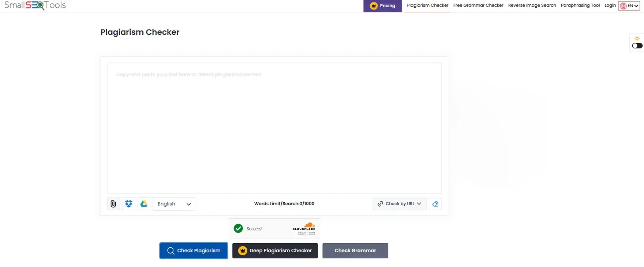Click the sun light-mode icon
644x267 pixels.
click(x=637, y=38)
